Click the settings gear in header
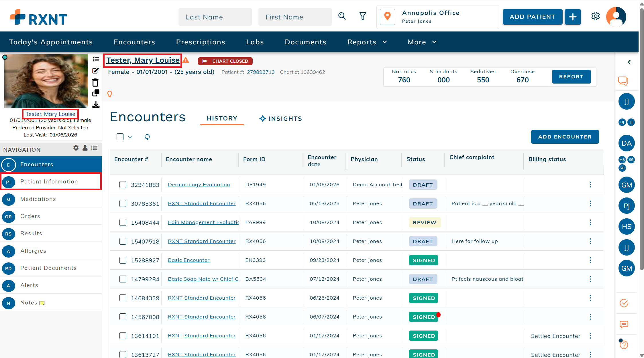Screen dimensions: 644x358 [595, 16]
